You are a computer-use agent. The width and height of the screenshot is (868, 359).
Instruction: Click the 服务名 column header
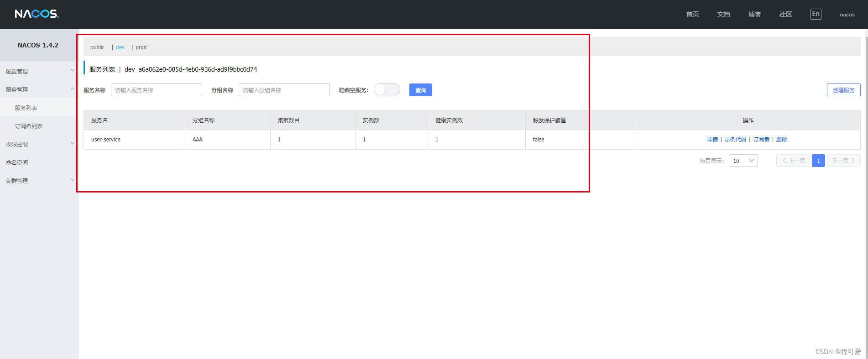coord(134,120)
